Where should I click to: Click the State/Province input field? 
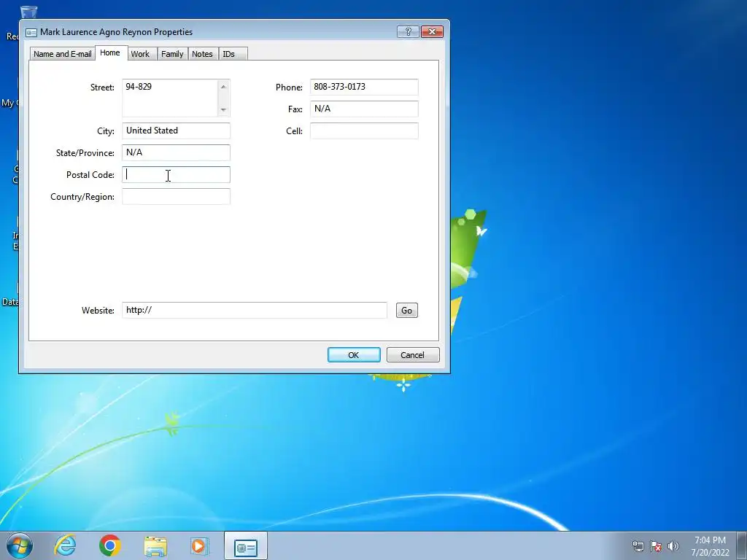(x=176, y=153)
